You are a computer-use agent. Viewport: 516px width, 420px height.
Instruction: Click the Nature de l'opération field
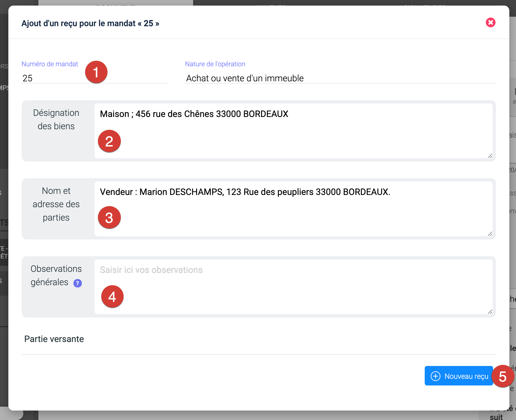[x=340, y=78]
